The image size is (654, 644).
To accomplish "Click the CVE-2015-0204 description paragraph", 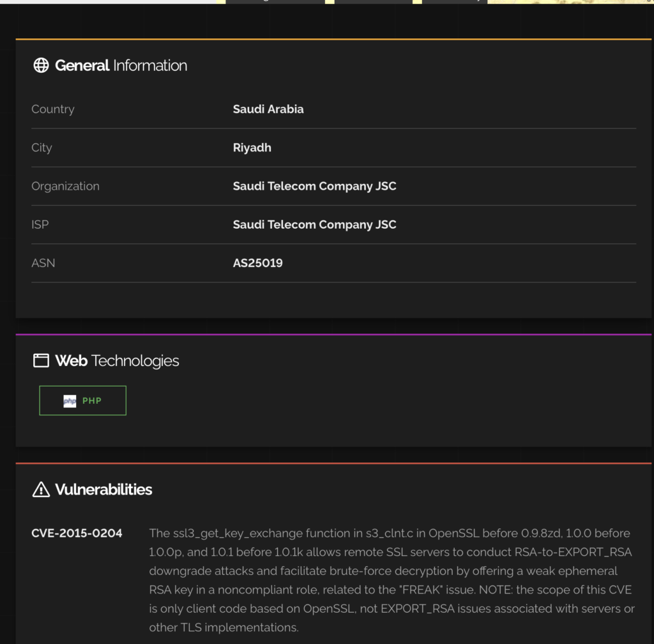I will coord(392,580).
